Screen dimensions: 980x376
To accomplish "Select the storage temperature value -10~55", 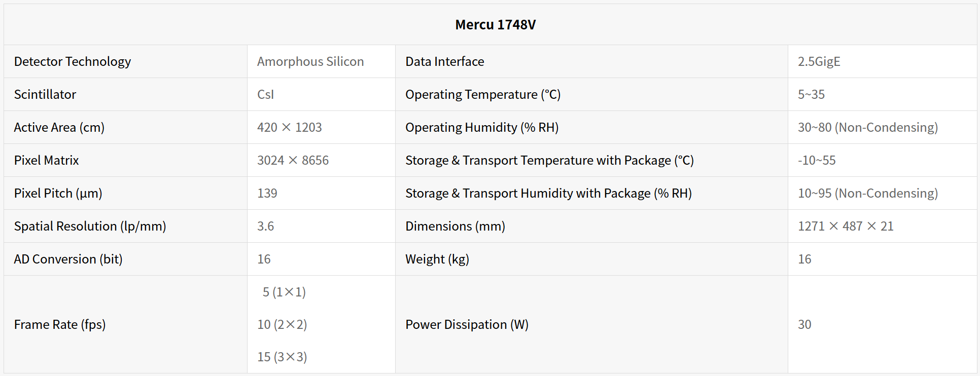I will [817, 161].
